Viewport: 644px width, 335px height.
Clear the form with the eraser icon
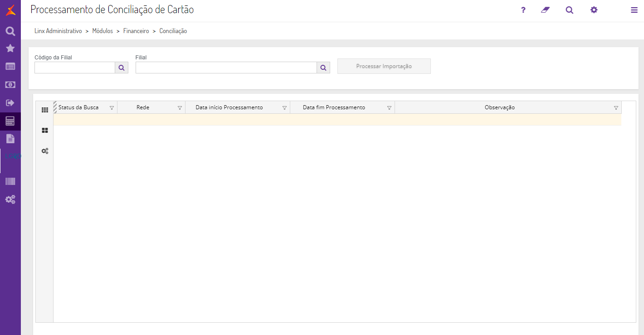point(545,10)
